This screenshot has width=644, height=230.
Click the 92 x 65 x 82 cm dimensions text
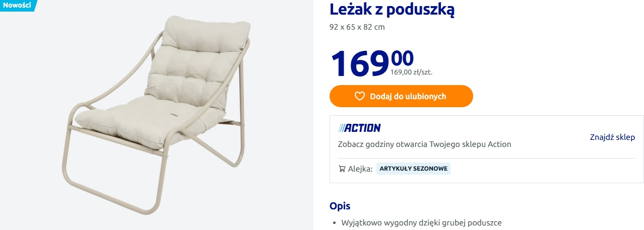click(x=357, y=27)
